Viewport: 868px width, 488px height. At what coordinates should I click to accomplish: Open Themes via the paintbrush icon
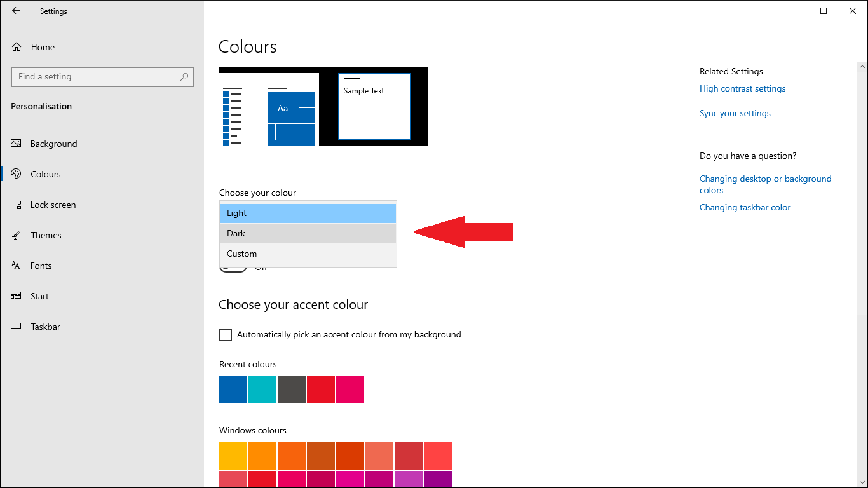pos(17,235)
